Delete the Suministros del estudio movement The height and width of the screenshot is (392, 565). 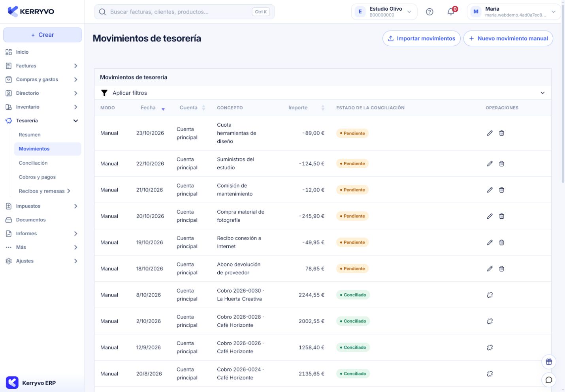[x=501, y=163]
